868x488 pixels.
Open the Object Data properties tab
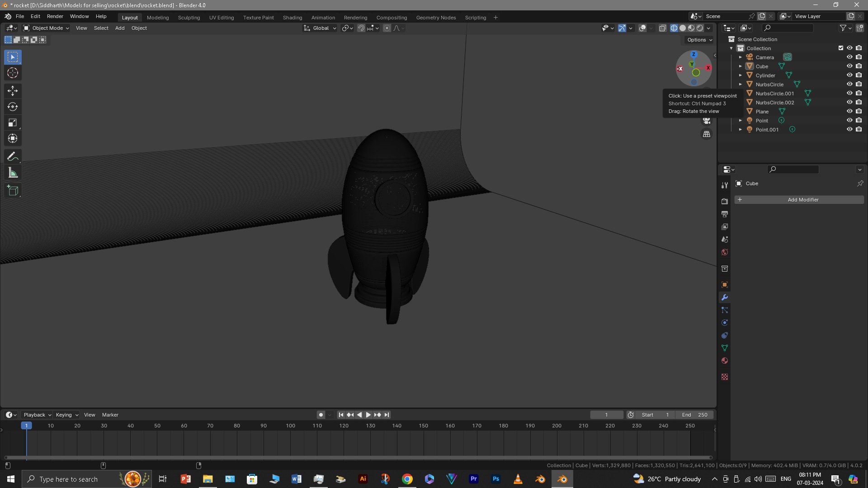point(725,348)
